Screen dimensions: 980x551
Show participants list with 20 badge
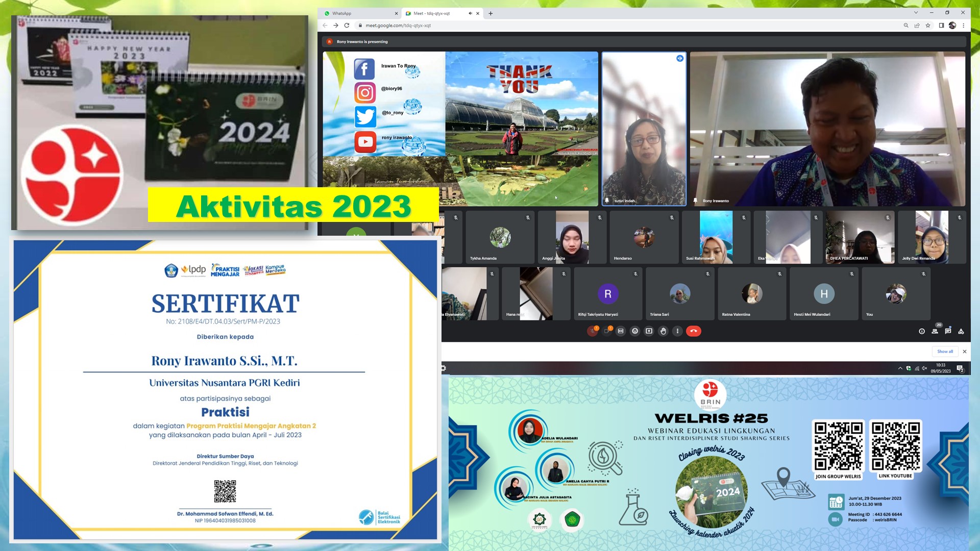click(935, 331)
